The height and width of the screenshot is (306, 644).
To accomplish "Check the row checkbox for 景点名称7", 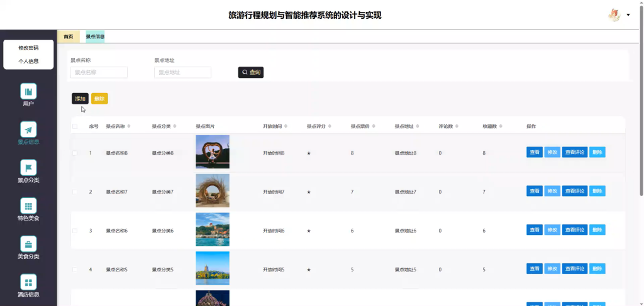I will point(75,192).
